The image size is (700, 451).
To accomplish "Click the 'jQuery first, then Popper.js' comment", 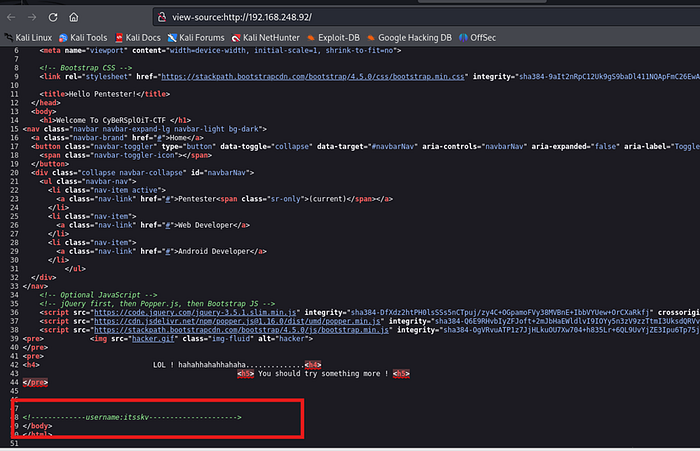I will click(157, 304).
